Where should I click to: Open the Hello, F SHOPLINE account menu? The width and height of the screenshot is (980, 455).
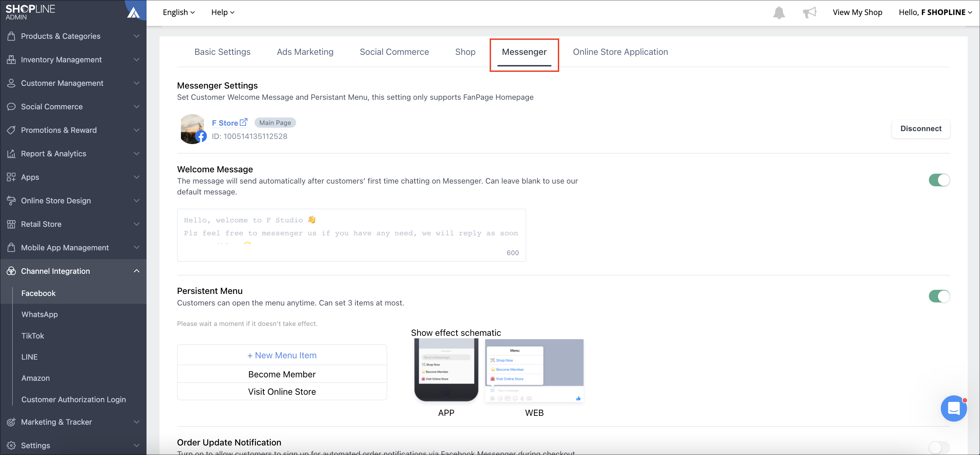click(935, 12)
